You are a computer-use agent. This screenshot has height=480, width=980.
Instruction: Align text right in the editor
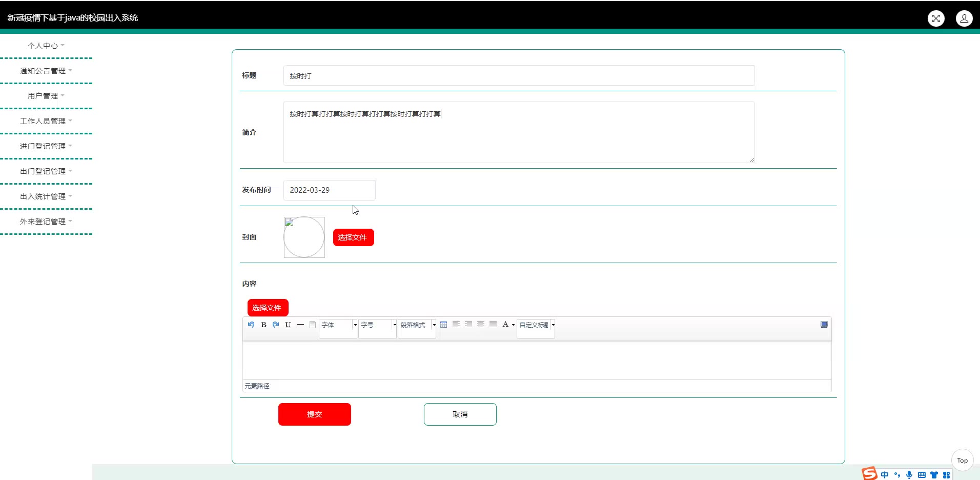point(468,325)
